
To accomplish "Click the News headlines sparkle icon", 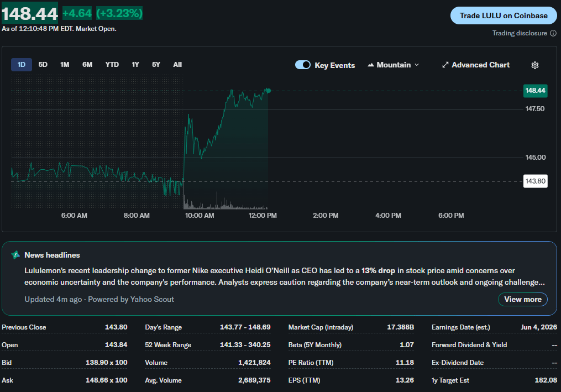I will click(15, 255).
